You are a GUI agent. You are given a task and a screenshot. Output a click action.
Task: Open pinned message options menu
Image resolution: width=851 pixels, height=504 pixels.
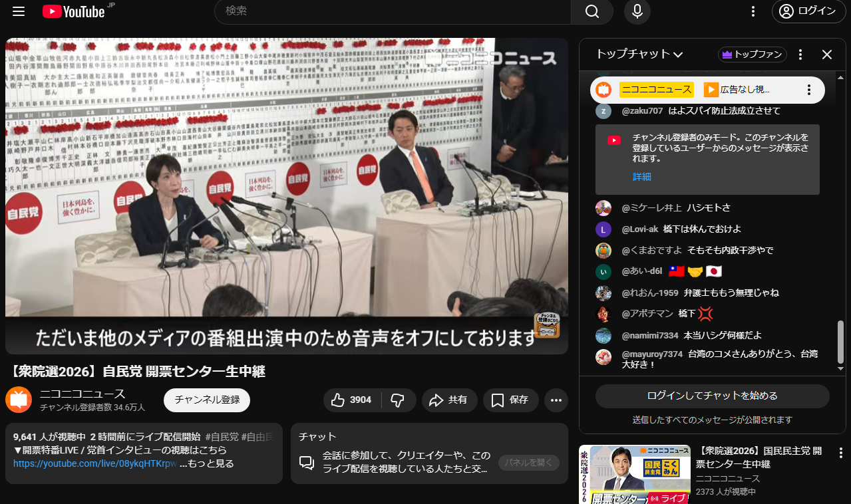click(809, 90)
